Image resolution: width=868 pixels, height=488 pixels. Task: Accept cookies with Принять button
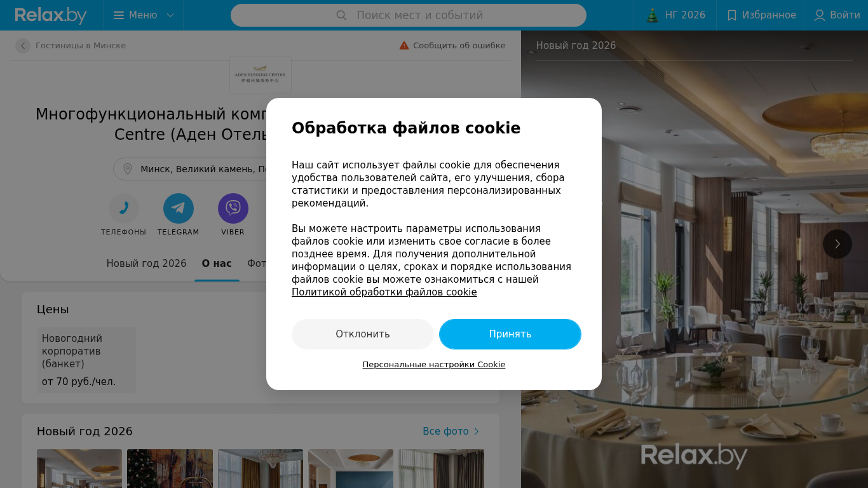[x=510, y=334]
